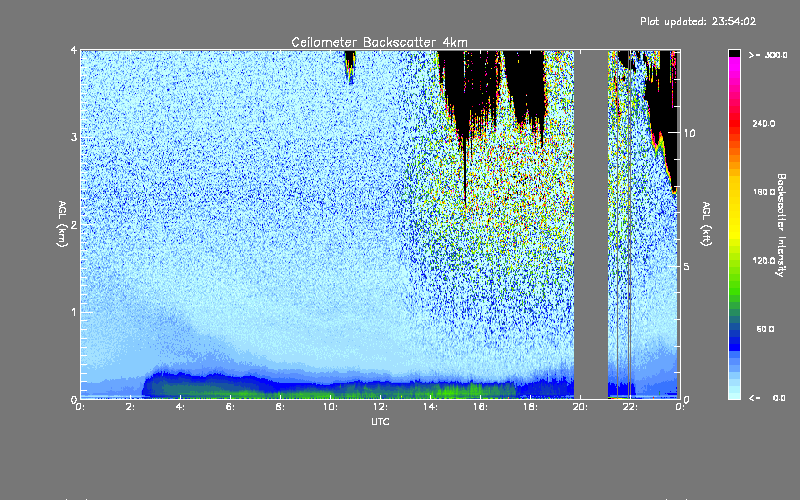800x500 pixels.
Task: Click the x-axis tick label '18:'
Action: [x=531, y=407]
